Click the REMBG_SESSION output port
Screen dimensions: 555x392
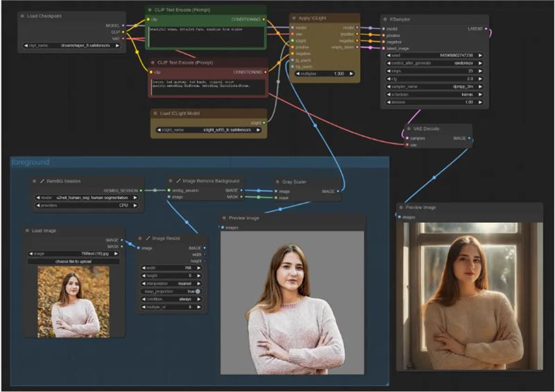[141, 191]
